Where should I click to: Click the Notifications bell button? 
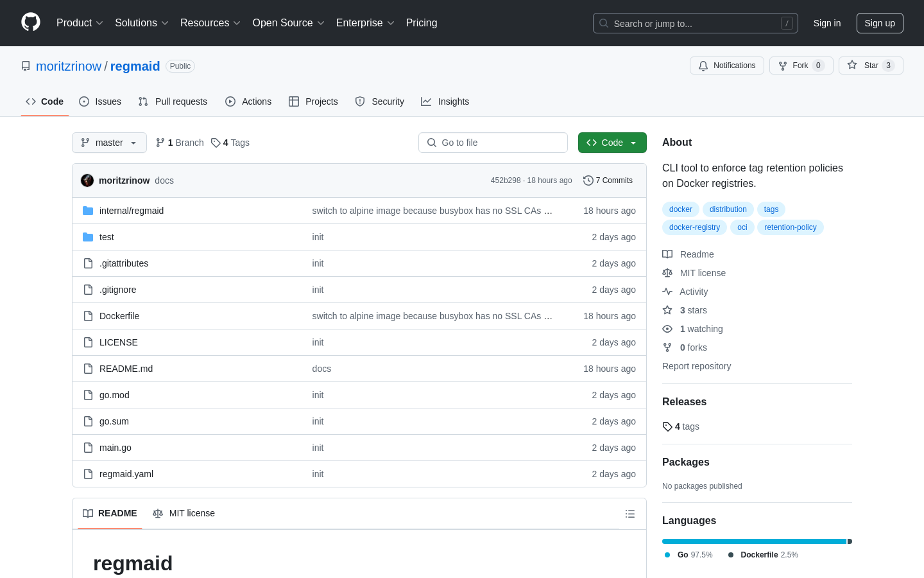pos(727,66)
